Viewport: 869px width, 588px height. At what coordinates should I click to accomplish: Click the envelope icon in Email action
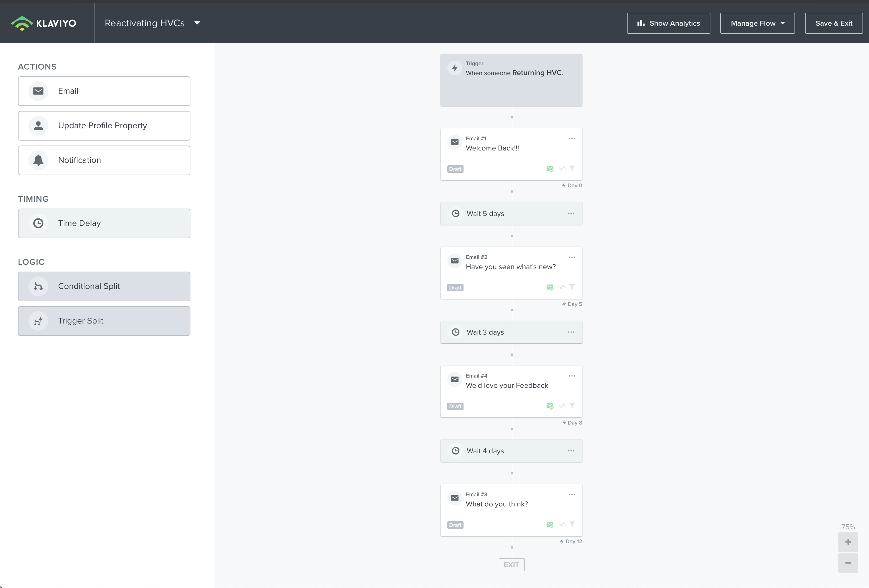(38, 91)
